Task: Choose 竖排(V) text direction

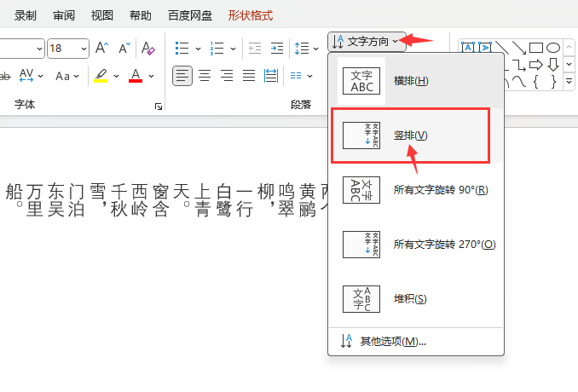Action: [416, 135]
